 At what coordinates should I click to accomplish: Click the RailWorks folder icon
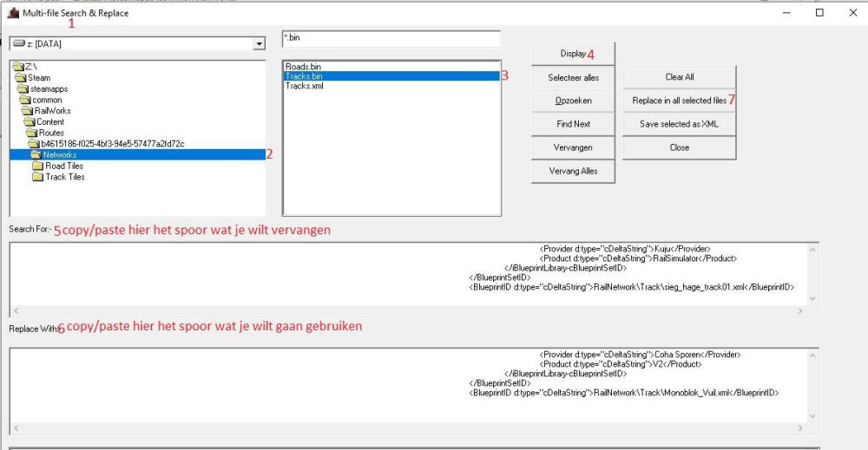tap(27, 111)
